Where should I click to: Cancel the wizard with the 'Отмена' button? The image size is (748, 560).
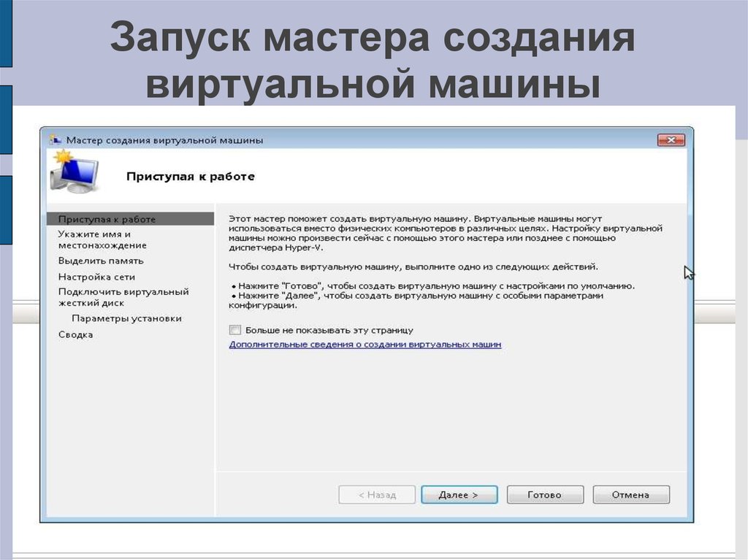tap(630, 495)
